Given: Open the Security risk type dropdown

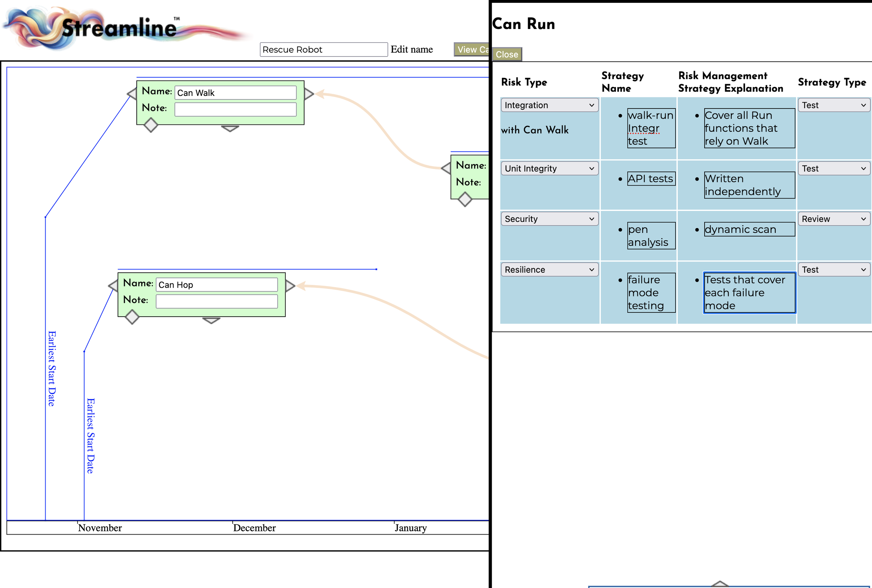Looking at the screenshot, I should 549,219.
